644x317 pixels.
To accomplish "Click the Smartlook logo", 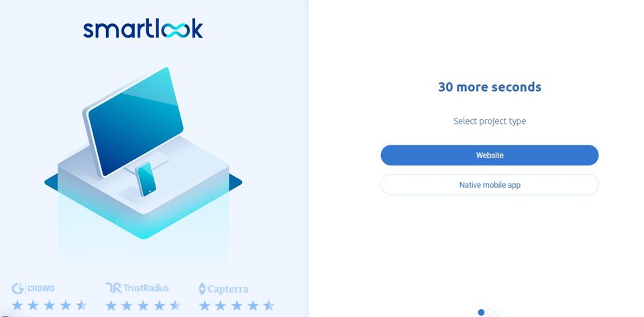I will [x=143, y=29].
